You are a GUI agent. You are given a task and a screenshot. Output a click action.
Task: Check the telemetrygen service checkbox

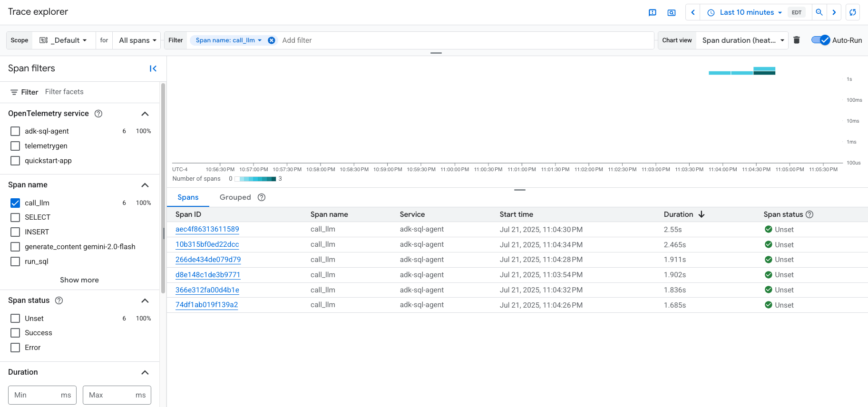[x=15, y=146]
